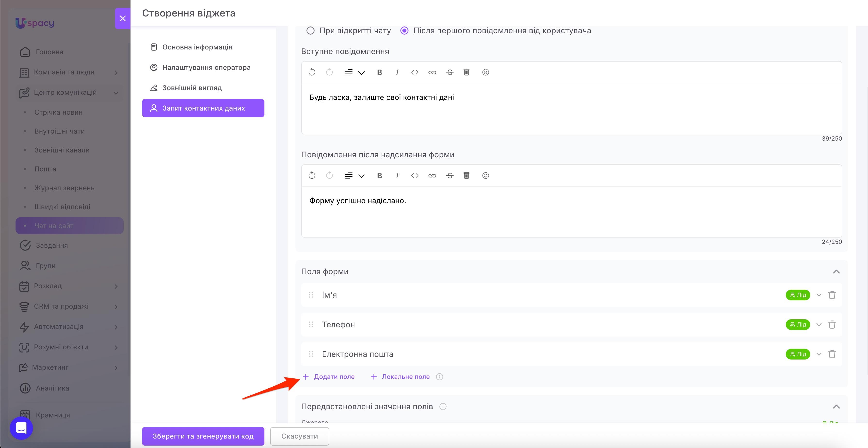Grab the drag handle of Телефон field
868x448 pixels.
(x=311, y=325)
